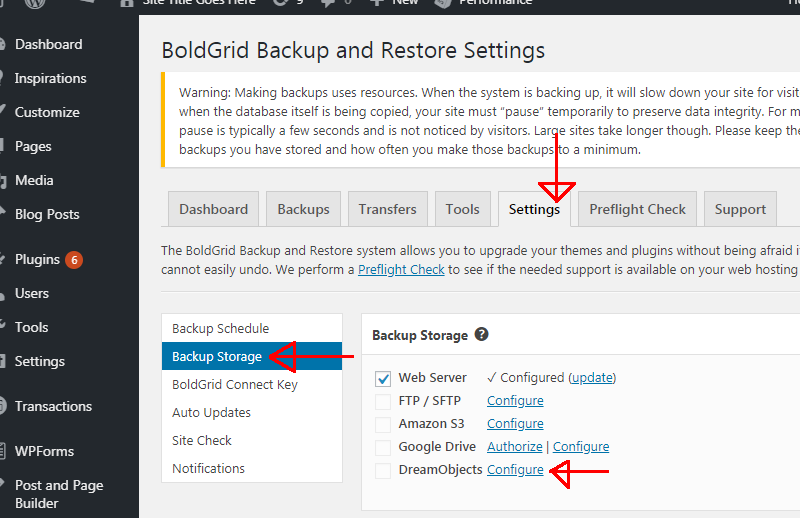Click the Performance icon in the admin bar
The image size is (800, 518).
[443, 3]
